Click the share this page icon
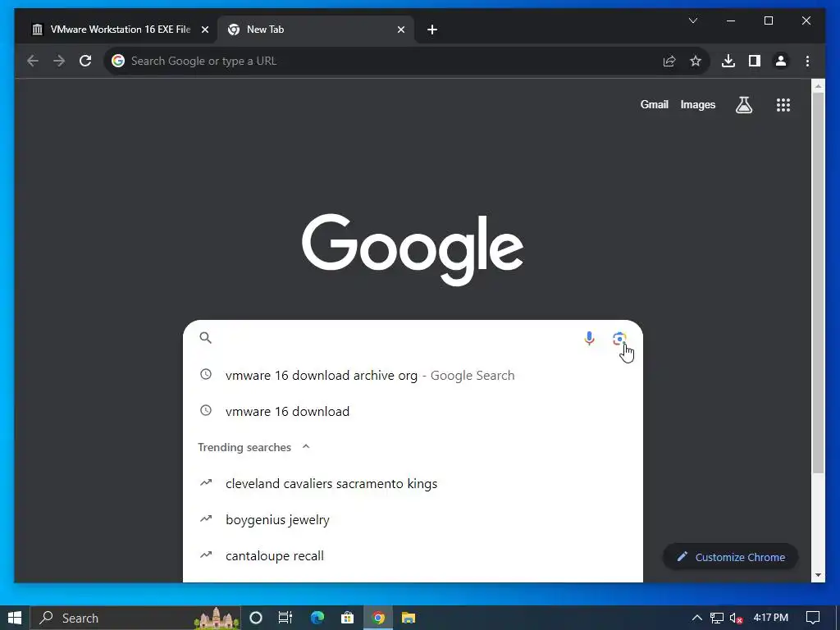Image resolution: width=840 pixels, height=630 pixels. (669, 61)
